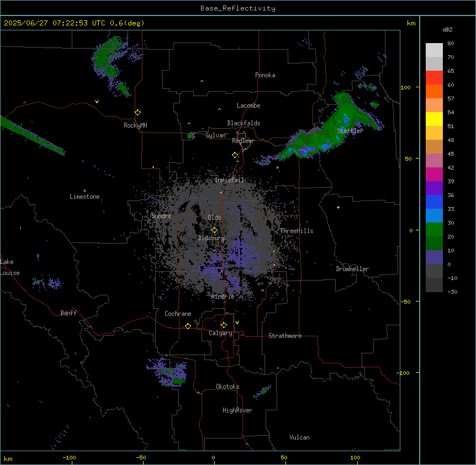Click the dBZ legend heading
Image resolution: width=476 pixels, height=465 pixels.
pos(447,30)
